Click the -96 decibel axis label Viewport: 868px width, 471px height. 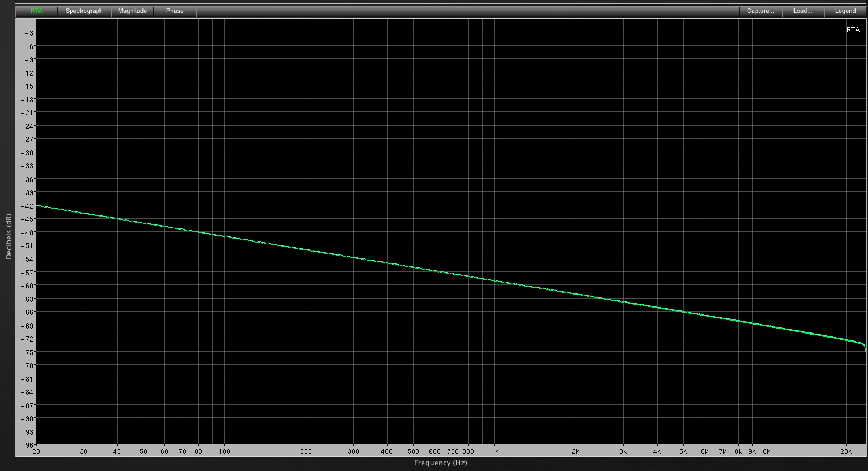click(x=28, y=445)
